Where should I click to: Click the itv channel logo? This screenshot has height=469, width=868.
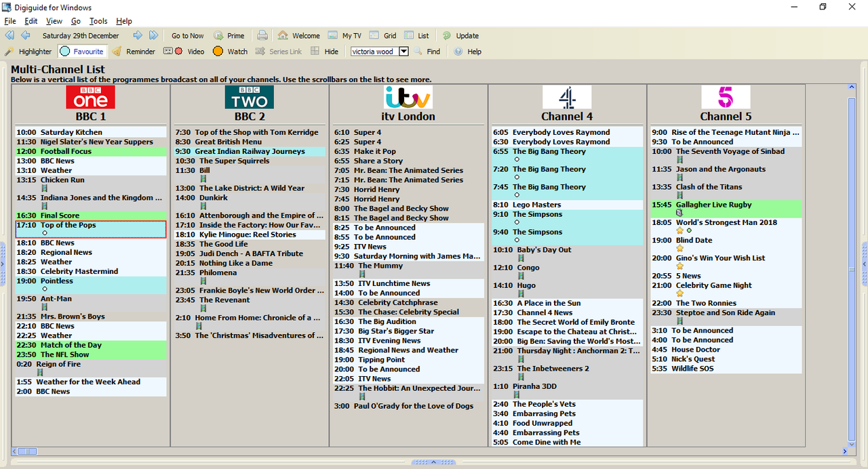408,97
